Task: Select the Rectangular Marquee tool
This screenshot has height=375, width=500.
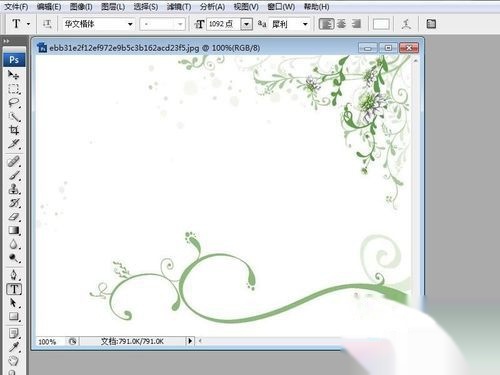Action: (14, 89)
